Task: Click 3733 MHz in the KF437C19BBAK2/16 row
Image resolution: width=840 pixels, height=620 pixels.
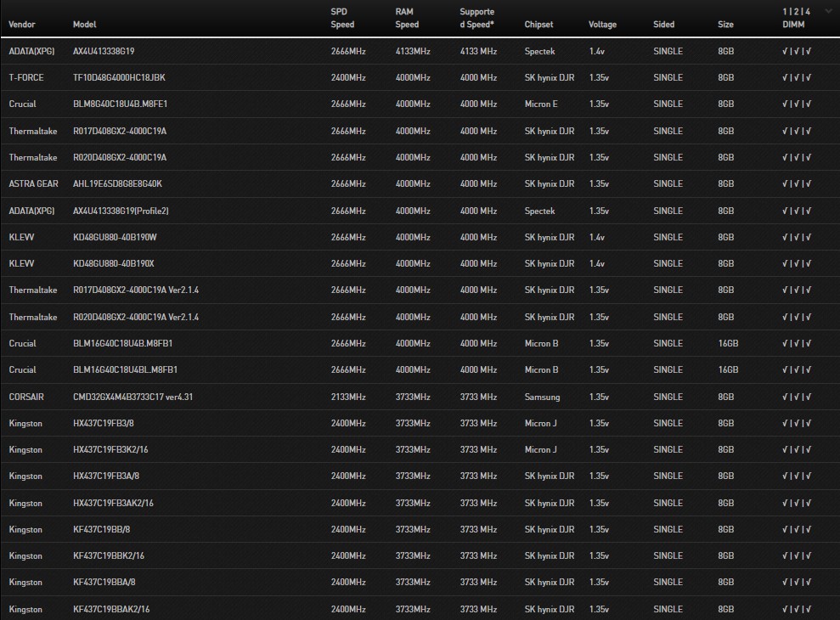Action: pyautogui.click(x=478, y=609)
